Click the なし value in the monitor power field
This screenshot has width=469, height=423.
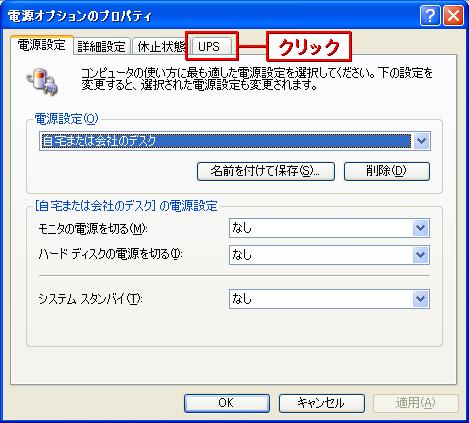pos(242,228)
